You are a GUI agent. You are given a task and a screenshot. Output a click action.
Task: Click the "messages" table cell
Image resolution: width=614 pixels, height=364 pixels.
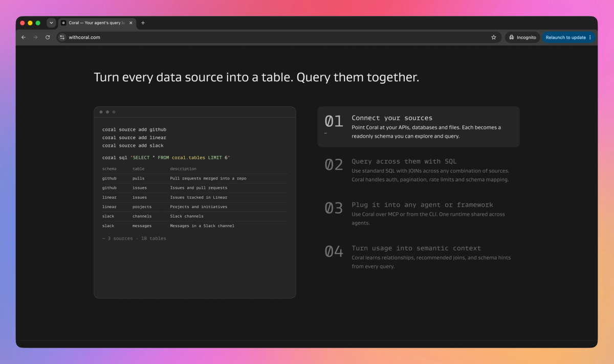(142, 226)
